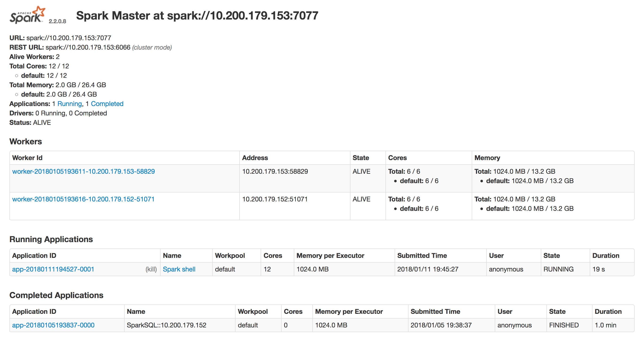Click the Worker Id column header
The image size is (644, 354).
click(27, 158)
